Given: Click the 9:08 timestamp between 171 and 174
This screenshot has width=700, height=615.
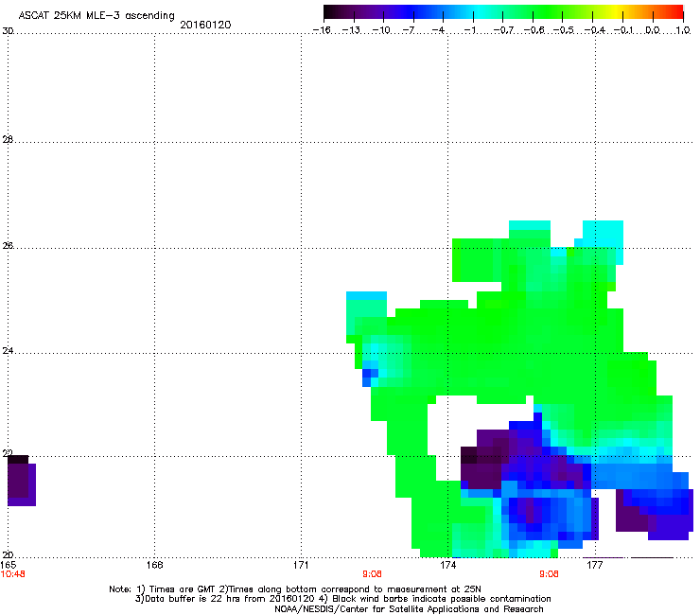Looking at the screenshot, I should click(372, 574).
